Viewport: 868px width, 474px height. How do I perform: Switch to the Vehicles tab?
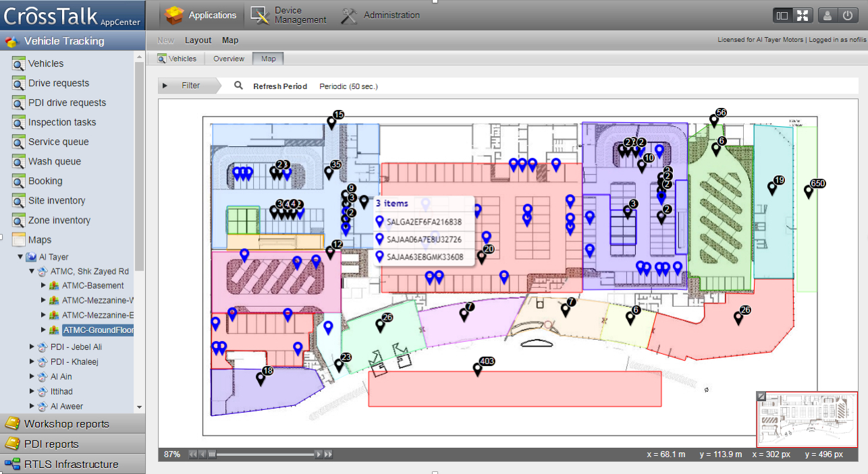(177, 59)
